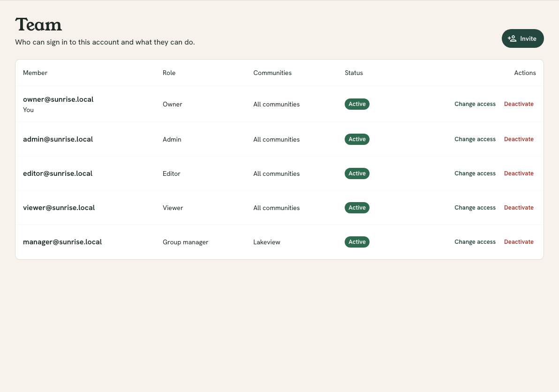Click the Active badge for admin row

pos(357,139)
